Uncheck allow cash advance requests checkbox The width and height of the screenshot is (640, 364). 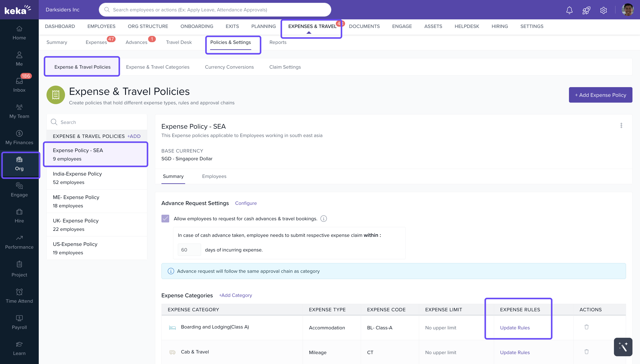click(x=165, y=219)
